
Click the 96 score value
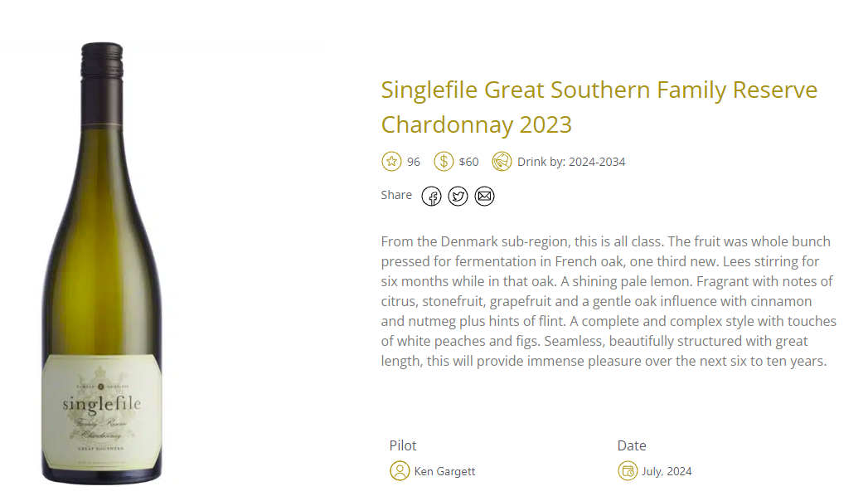[x=414, y=163]
